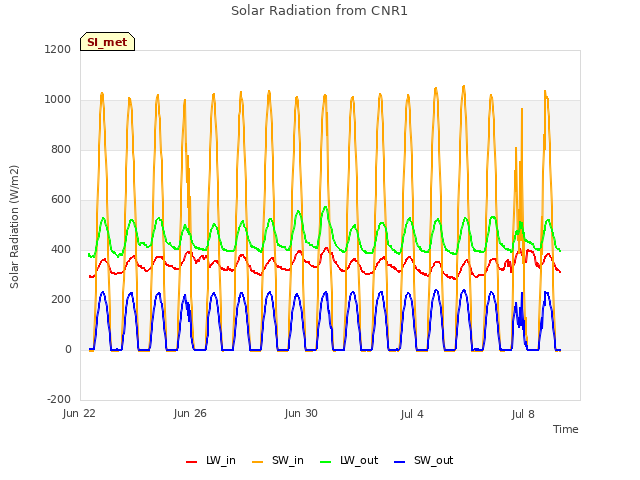Click the -200 y-axis tick label
640x480 pixels.
click(x=59, y=399)
